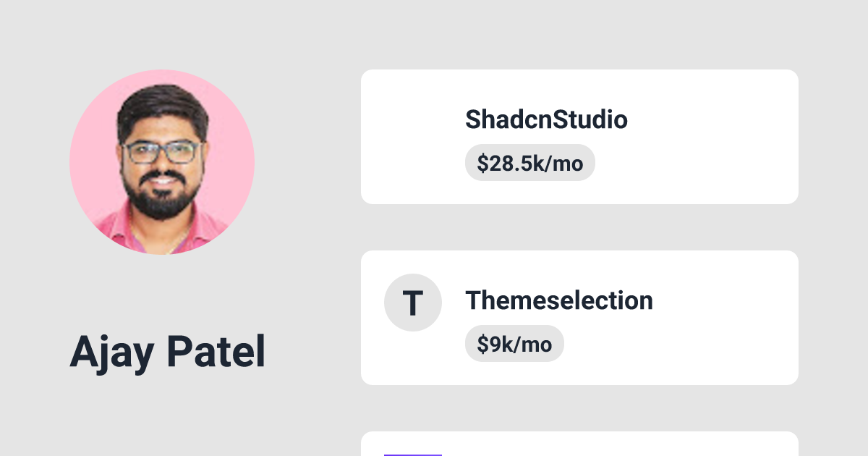Click the dollar sign in the $9k/mo badge
868x456 pixels.
482,345
